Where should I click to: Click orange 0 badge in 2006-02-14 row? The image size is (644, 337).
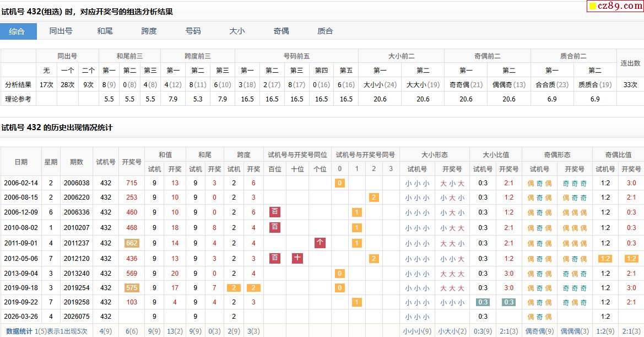[340, 183]
